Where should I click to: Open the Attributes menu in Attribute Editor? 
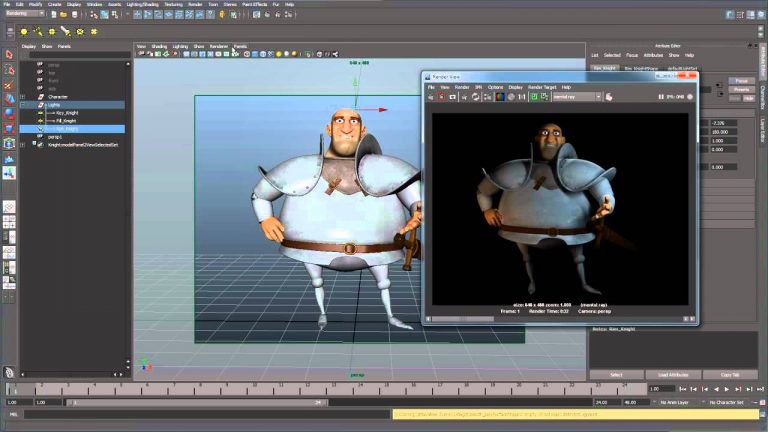[653, 55]
